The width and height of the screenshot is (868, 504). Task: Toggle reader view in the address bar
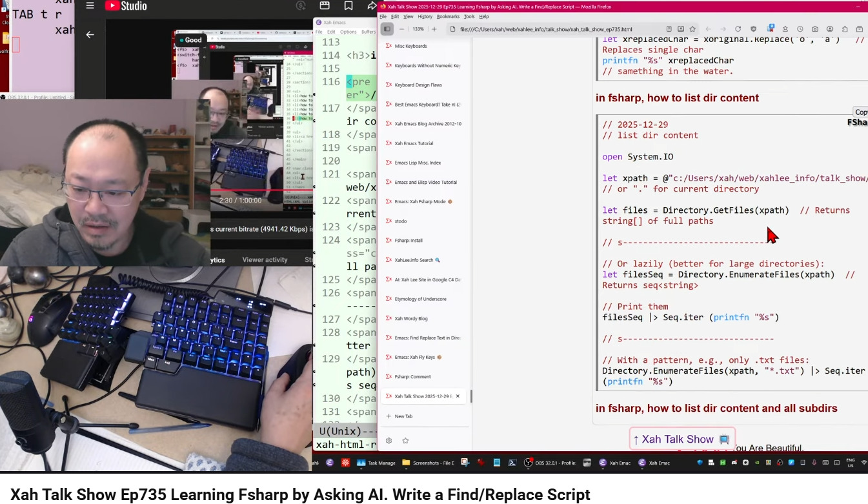pyautogui.click(x=669, y=29)
